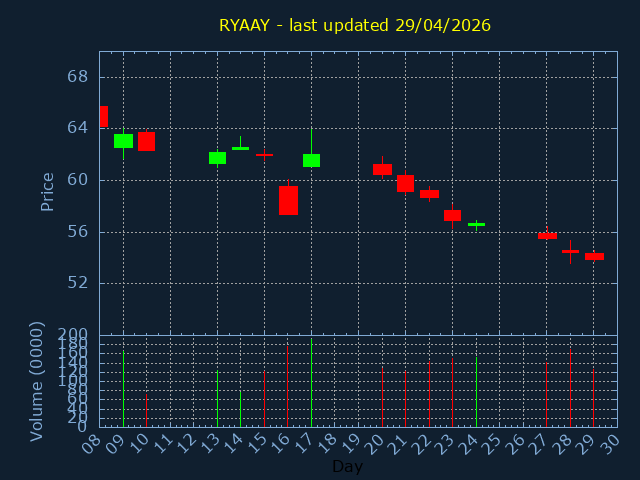
Task: Pick the small green candlestick for day 24
Action: pyautogui.click(x=476, y=224)
